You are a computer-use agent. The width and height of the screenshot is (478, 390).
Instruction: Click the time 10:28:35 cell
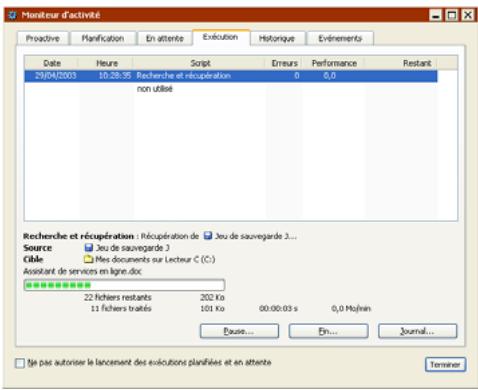[x=115, y=76]
